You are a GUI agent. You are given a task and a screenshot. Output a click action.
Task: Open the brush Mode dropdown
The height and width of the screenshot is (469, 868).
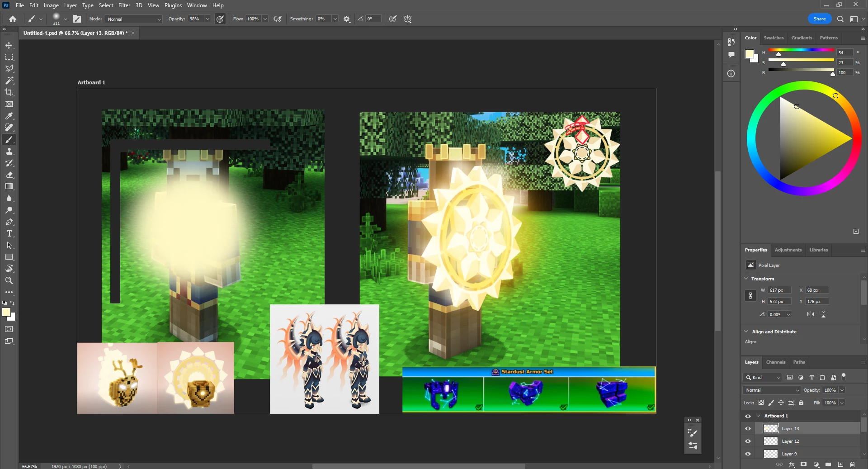133,19
